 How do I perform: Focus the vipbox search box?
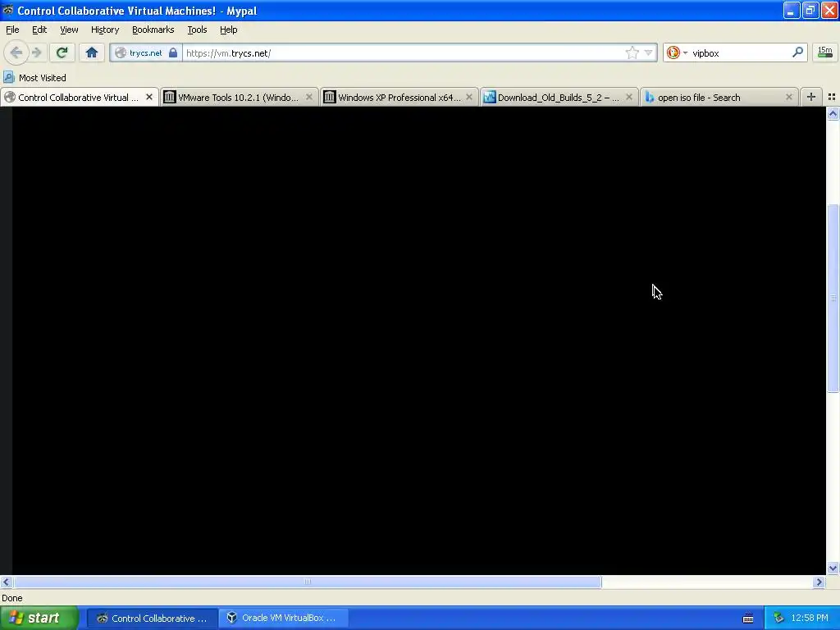tap(739, 53)
